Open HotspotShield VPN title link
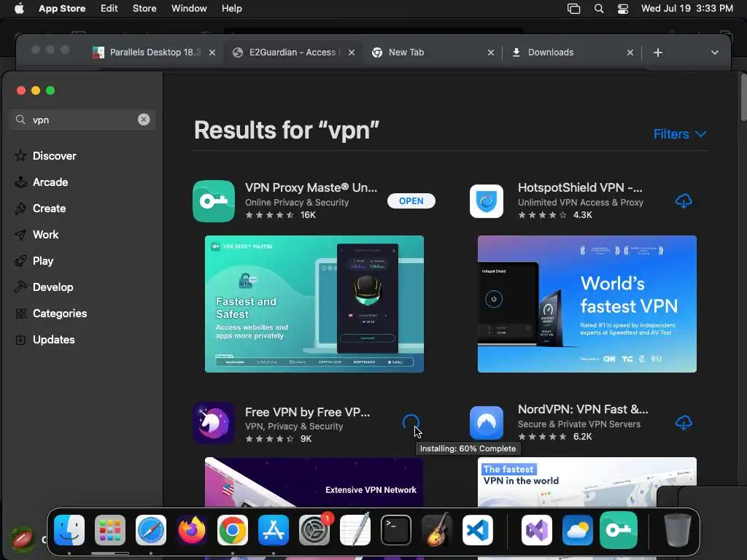This screenshot has width=747, height=560. (x=580, y=187)
